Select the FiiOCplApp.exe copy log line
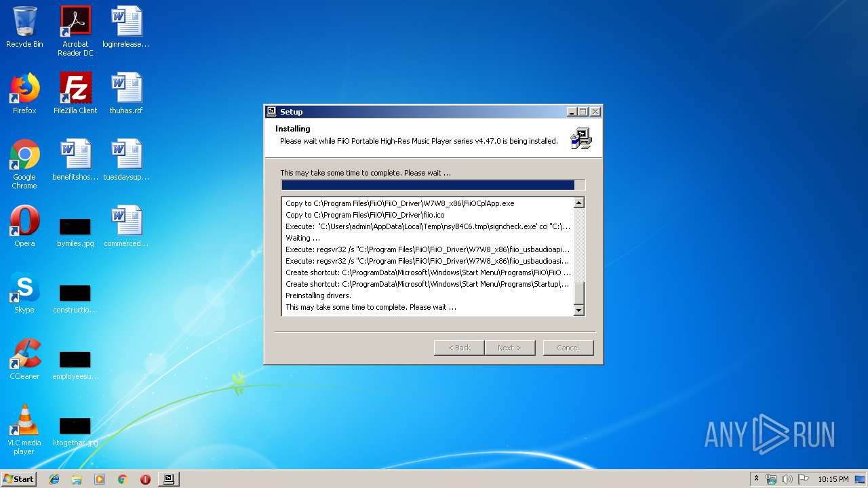 click(x=400, y=203)
